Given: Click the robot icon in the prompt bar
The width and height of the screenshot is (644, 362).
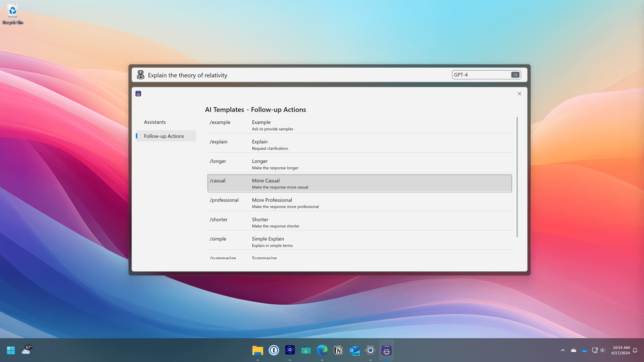Looking at the screenshot, I should point(140,75).
